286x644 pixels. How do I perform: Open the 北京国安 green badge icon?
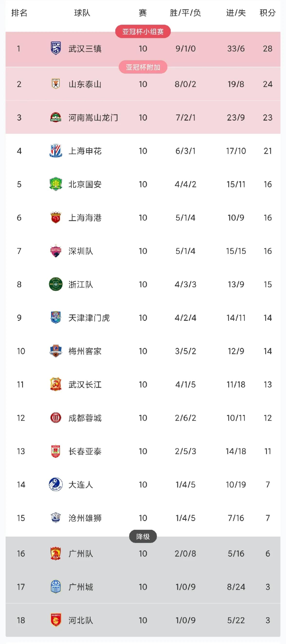coord(55,184)
